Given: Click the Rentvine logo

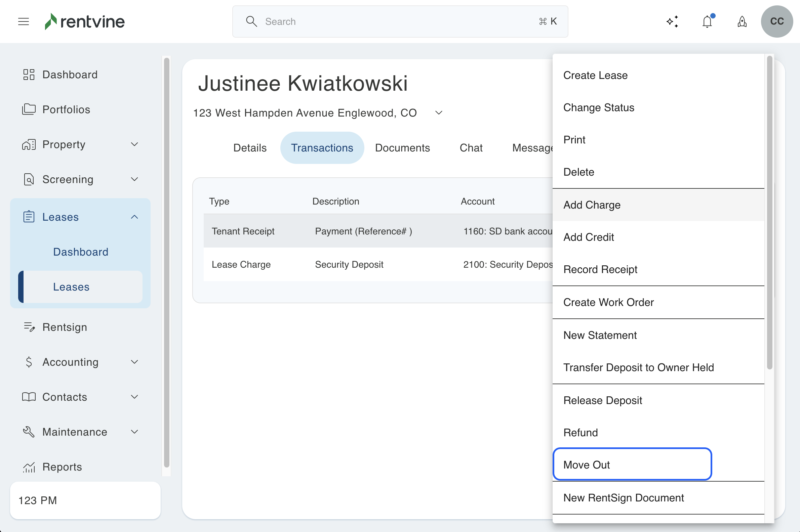Looking at the screenshot, I should pyautogui.click(x=85, y=21).
